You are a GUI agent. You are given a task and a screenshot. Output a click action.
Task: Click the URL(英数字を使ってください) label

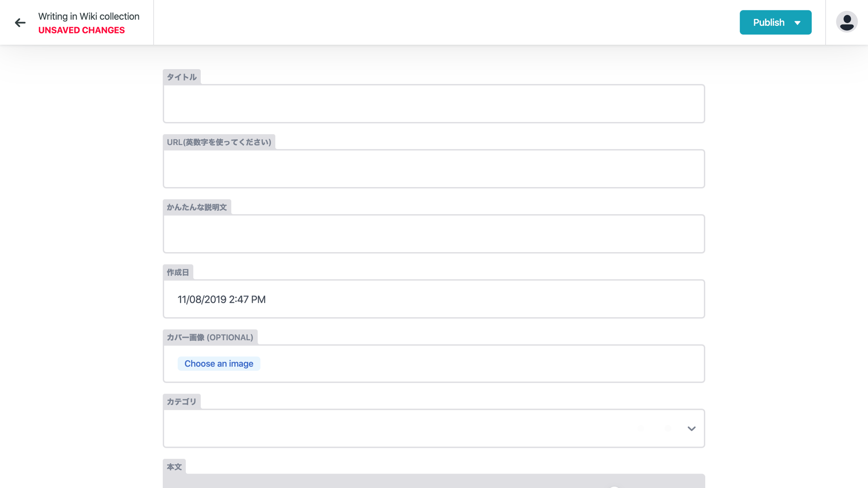point(219,141)
